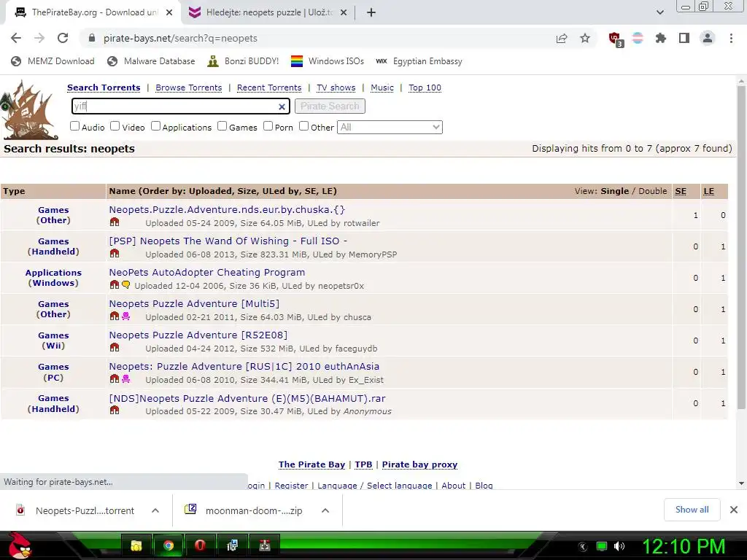Screen dimensions: 747x560
Task: Check the Audio checkbox
Action: click(75, 126)
